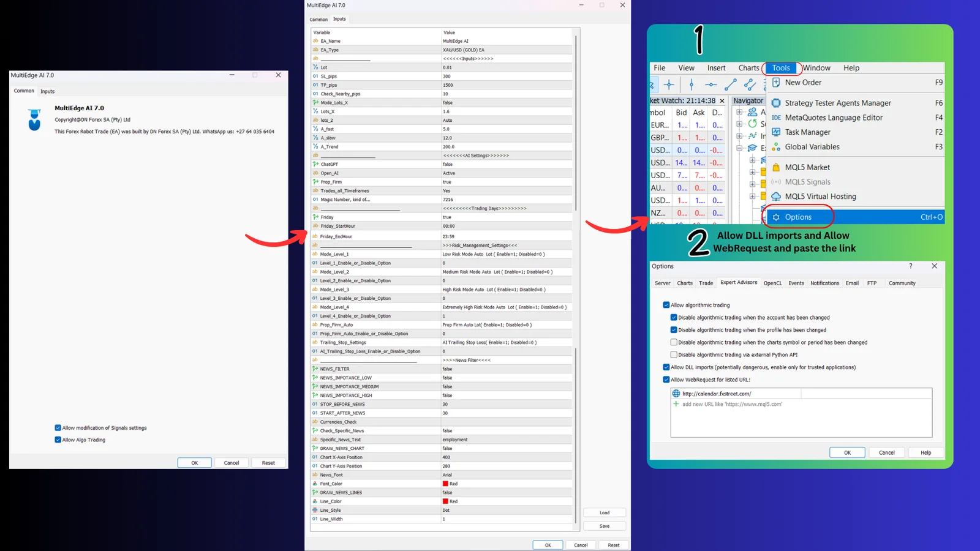Click the Indicators wave icon in Navigator
The image size is (980, 551).
point(752,136)
